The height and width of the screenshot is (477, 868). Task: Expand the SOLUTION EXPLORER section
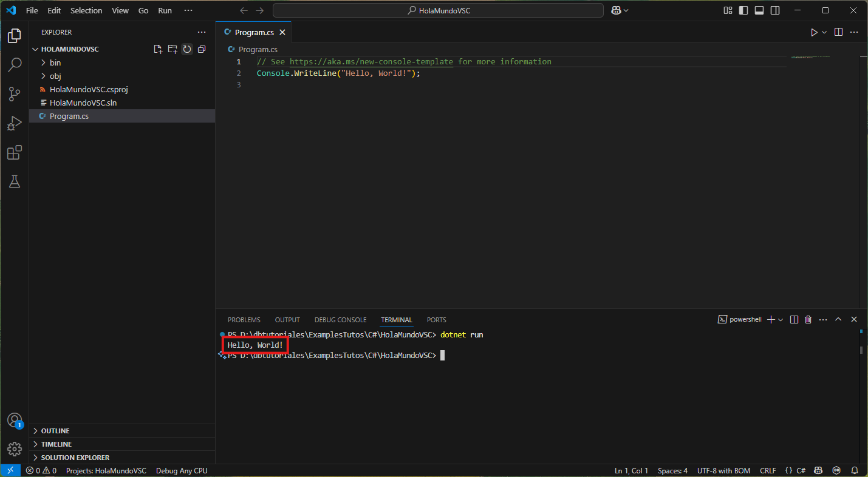click(x=121, y=457)
